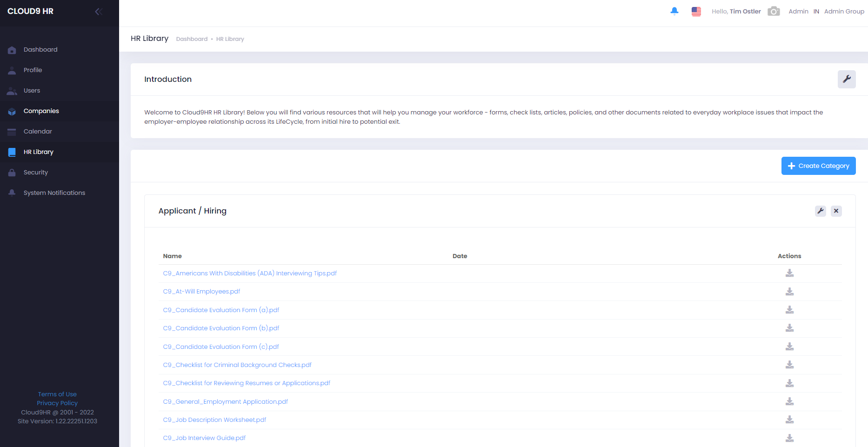Open the Applicant / Hiring wrench settings
The height and width of the screenshot is (447, 868).
(820, 211)
